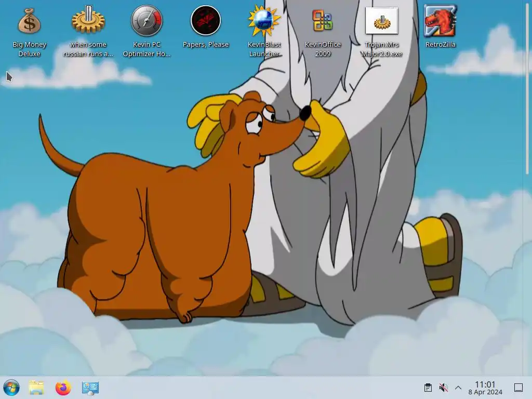Click the show desktop button

coord(518,388)
